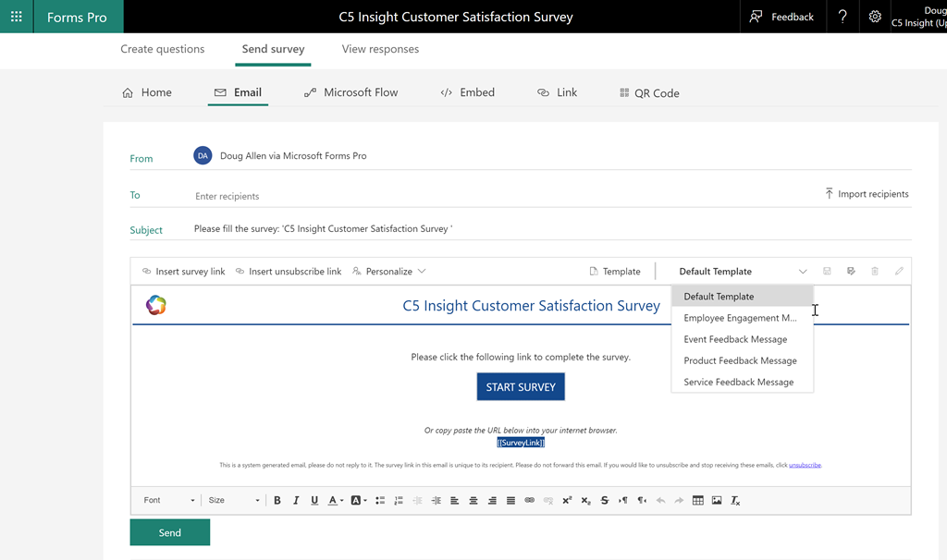Insert a table into the email
947x560 pixels.
click(x=698, y=500)
